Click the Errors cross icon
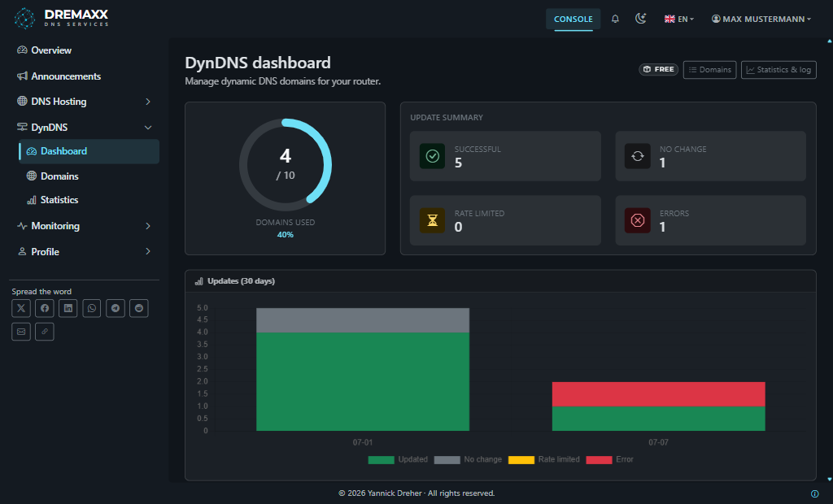 point(638,221)
